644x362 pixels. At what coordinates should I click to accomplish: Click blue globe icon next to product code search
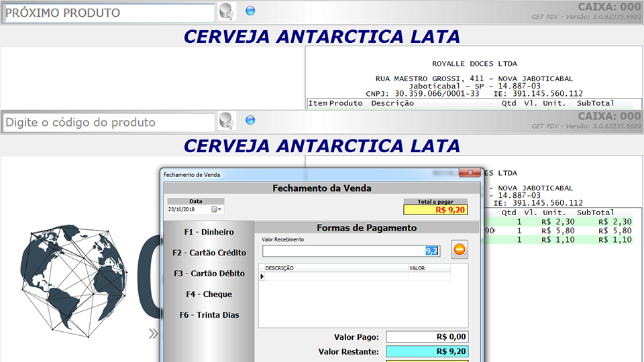(x=250, y=121)
